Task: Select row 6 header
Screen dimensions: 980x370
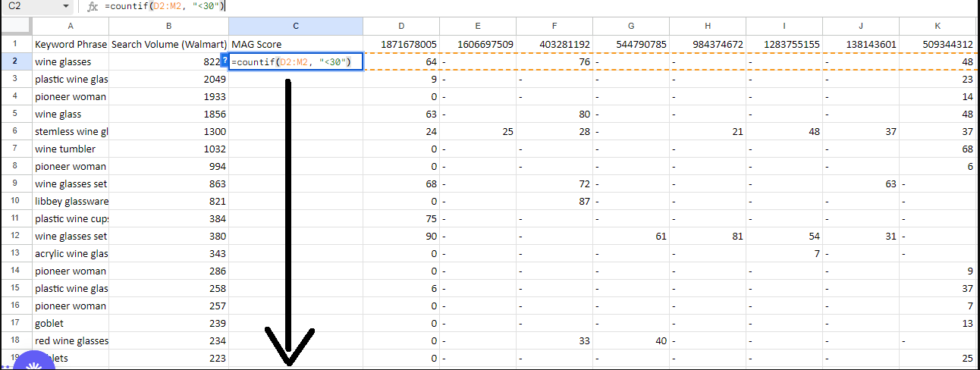Action: coord(15,131)
